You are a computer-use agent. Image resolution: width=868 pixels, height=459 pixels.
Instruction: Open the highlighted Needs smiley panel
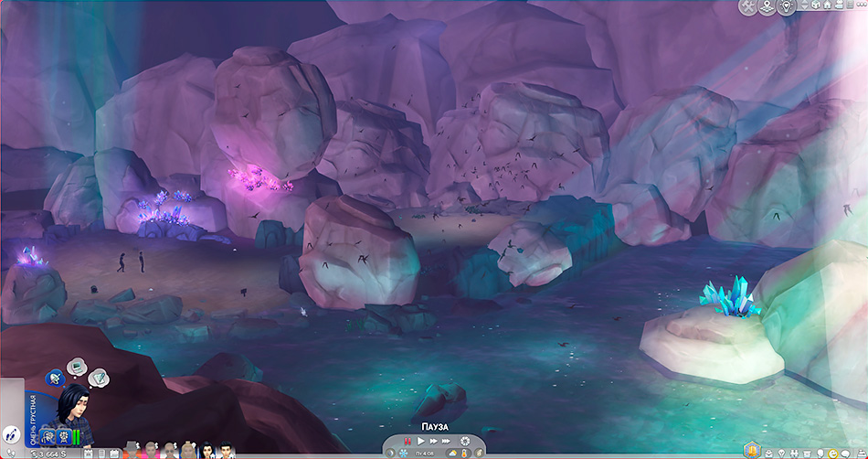833,454
